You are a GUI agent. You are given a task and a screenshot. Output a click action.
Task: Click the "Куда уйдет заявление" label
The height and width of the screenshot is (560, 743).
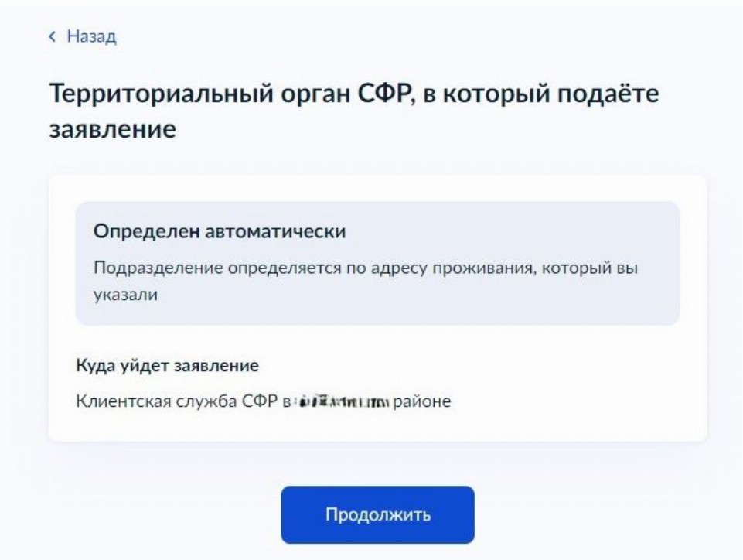[x=167, y=364]
